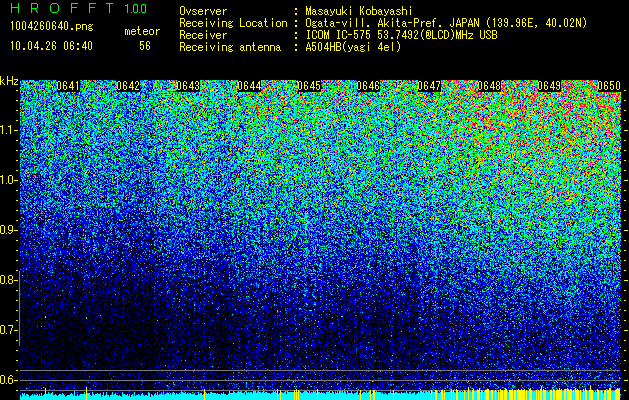Click the HROFFT title text
629x400 pixels.
coord(62,8)
